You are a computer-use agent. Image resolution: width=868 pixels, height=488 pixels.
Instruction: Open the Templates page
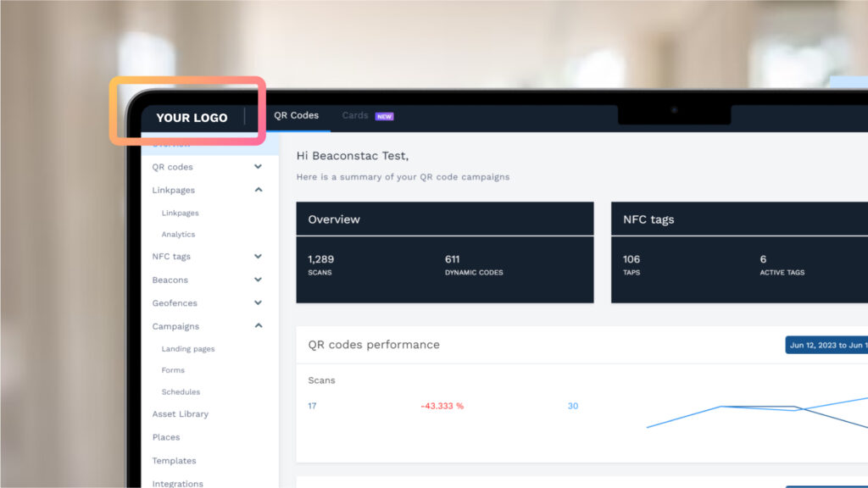click(175, 460)
